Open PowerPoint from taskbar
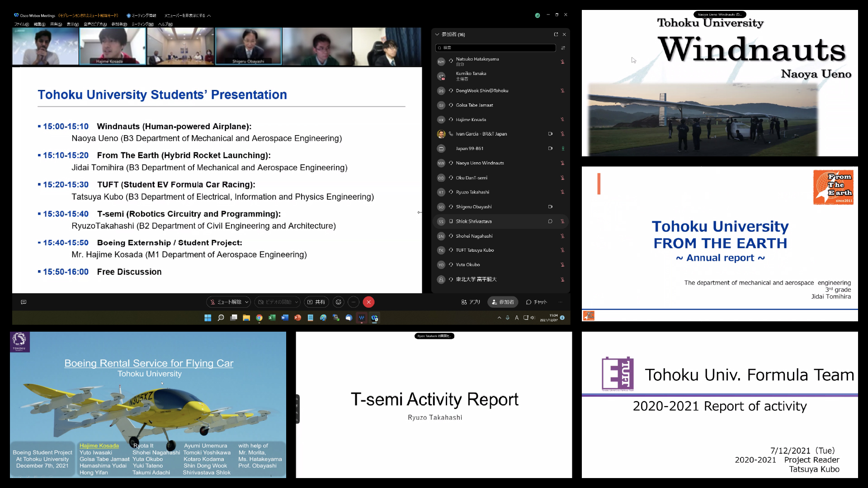Viewport: 868px width, 488px height. (x=297, y=318)
